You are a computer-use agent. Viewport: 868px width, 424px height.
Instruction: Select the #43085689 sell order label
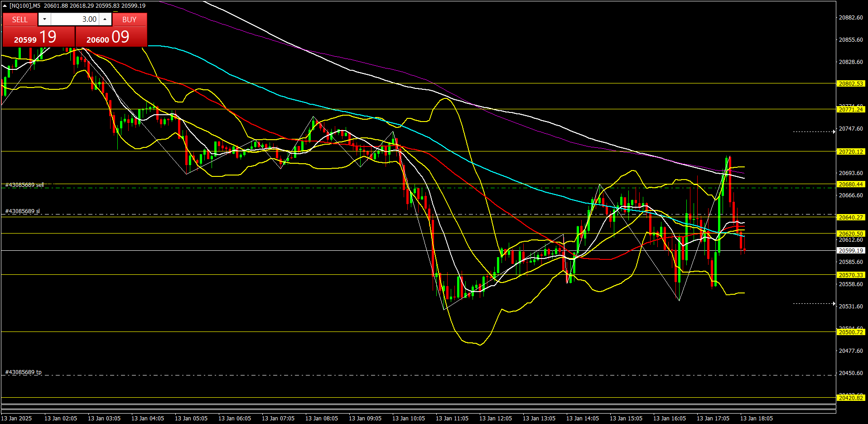(24, 185)
